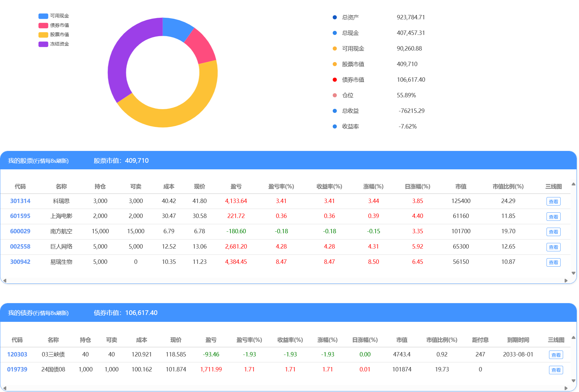Select bond code 019739 link
Viewport: 579px width, 392px height.
click(x=17, y=370)
